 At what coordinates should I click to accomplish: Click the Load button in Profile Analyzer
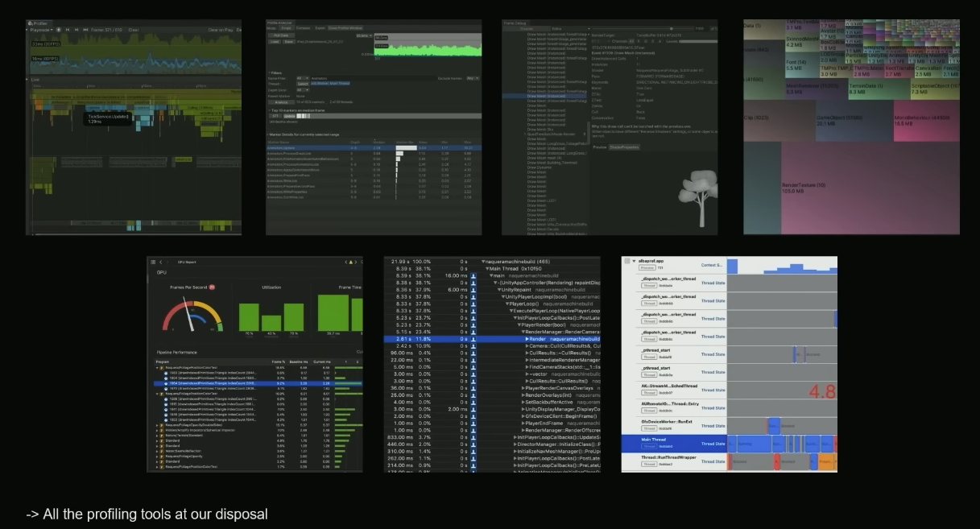[x=275, y=42]
